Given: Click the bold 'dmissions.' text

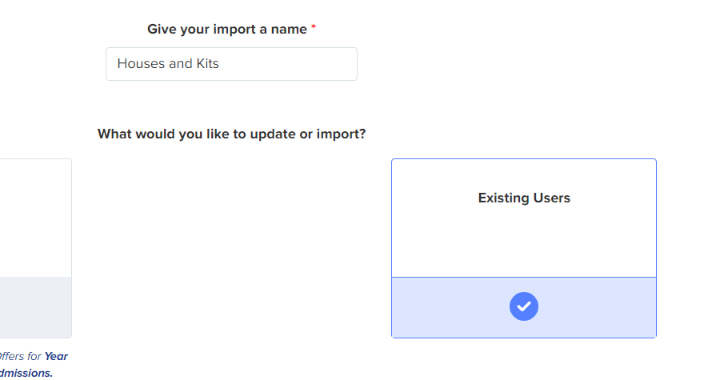Looking at the screenshot, I should (26, 373).
